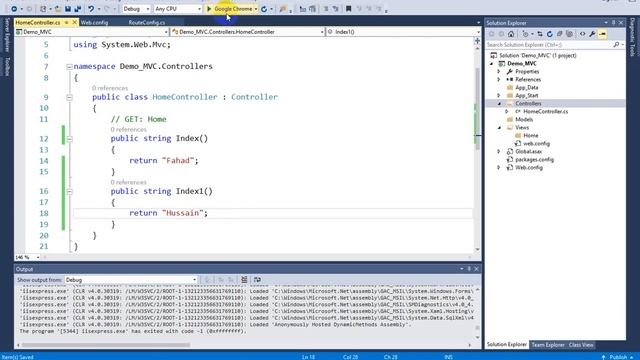Click the search magnifier in Solution Explorer
The image size is (640, 360).
click(616, 44)
